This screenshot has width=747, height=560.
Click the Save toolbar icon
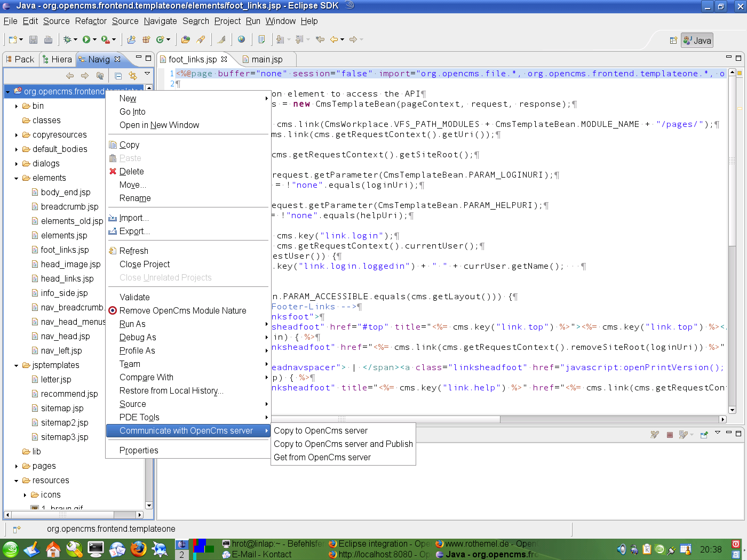pyautogui.click(x=33, y=39)
